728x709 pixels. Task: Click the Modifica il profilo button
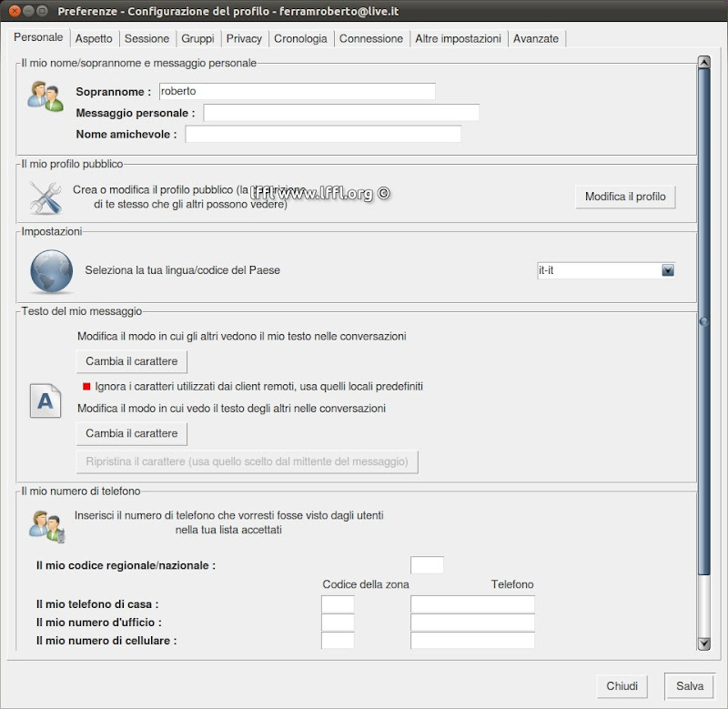(x=625, y=197)
